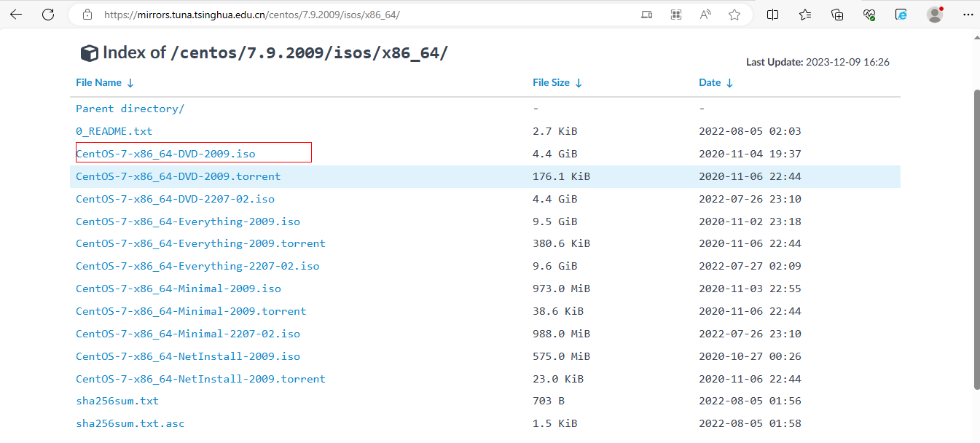Screen dimensions: 980x443
Task: Select the 9.6 GiB size cell
Action: click(x=555, y=266)
